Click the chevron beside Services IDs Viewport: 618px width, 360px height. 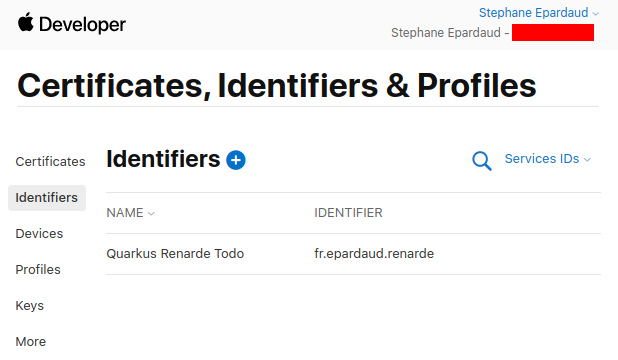587,160
